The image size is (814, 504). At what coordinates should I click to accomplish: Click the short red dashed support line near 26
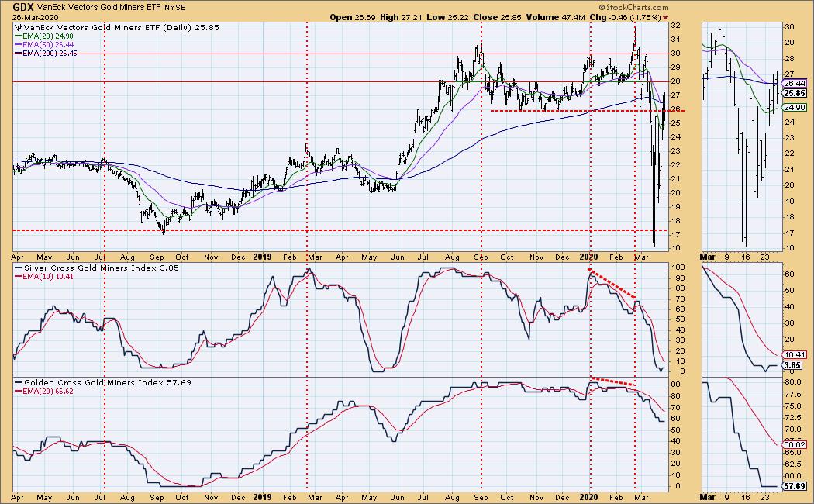tap(587, 111)
